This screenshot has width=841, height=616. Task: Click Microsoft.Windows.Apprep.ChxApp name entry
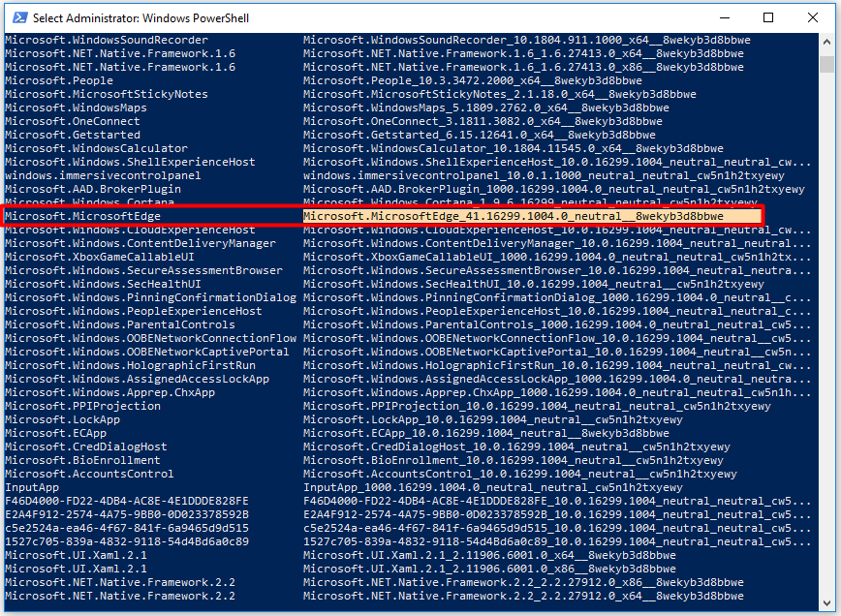click(x=109, y=392)
